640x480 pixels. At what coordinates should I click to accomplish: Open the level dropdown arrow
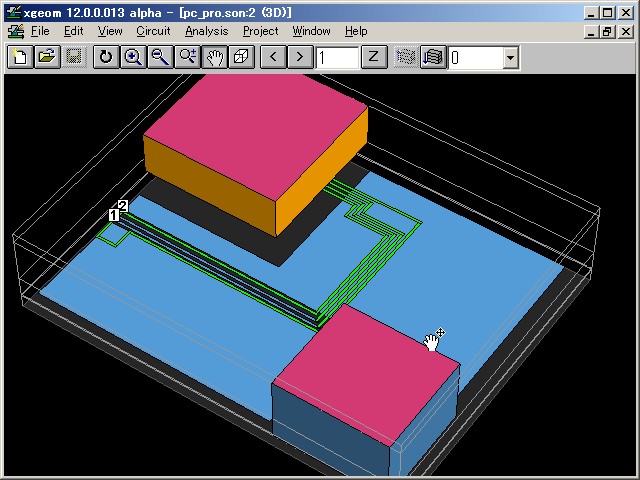[x=510, y=58]
